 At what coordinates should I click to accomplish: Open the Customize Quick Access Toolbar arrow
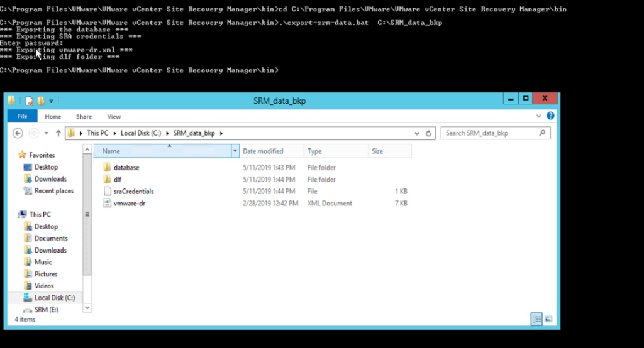pyautogui.click(x=51, y=101)
